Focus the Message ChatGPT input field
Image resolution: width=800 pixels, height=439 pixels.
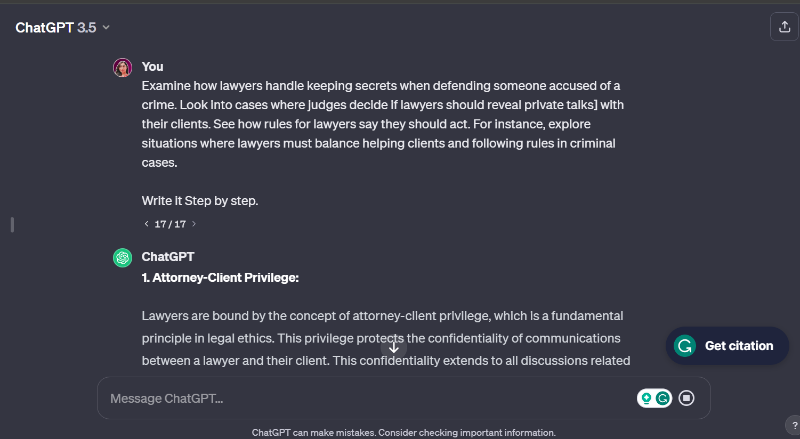(x=360, y=398)
